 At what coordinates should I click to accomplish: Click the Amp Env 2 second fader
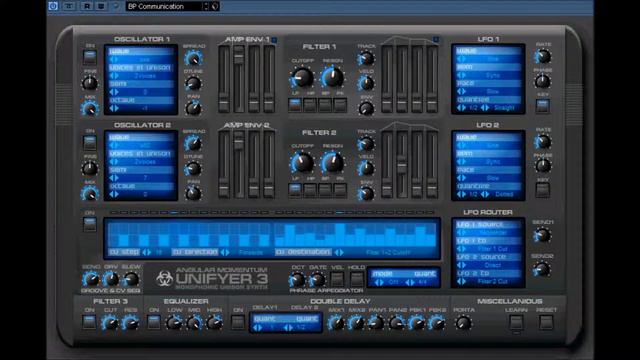[x=239, y=140]
